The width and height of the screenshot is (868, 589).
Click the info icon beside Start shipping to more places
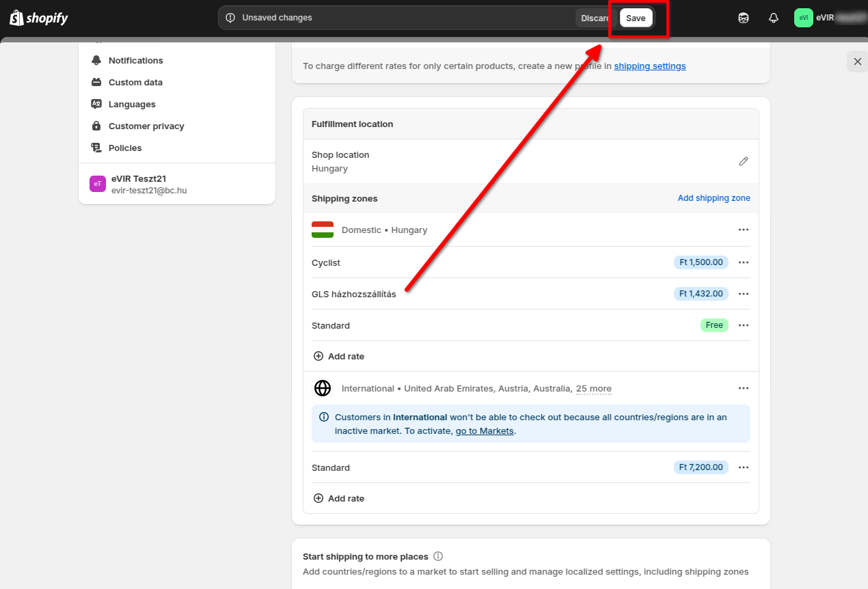coord(438,556)
